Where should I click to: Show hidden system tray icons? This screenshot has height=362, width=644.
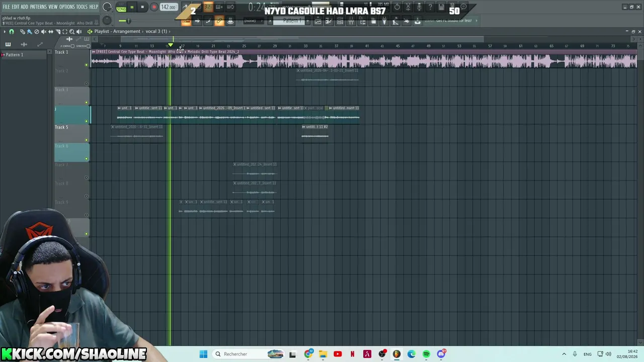(x=564, y=354)
